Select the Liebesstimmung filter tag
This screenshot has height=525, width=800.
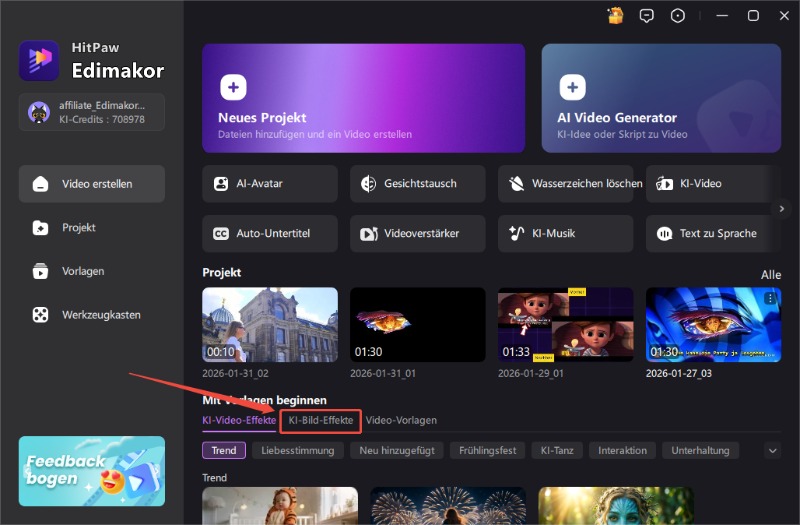298,451
